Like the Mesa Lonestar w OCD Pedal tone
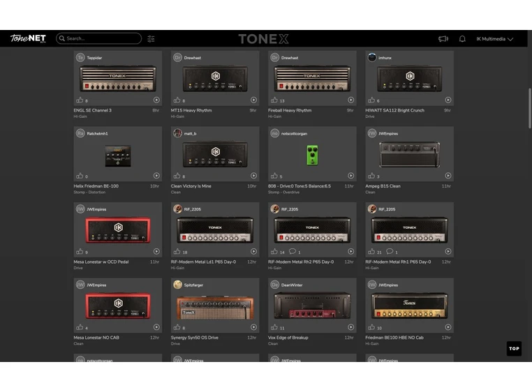The width and height of the screenshot is (532, 392). click(80, 251)
